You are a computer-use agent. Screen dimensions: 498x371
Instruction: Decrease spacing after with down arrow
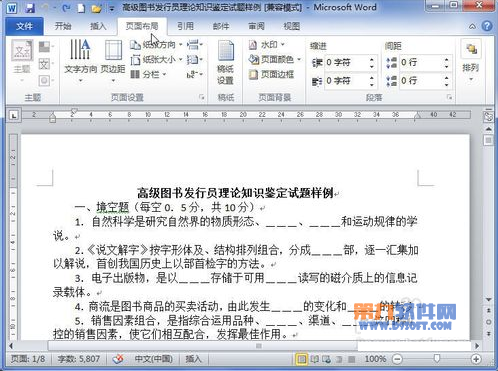click(x=447, y=84)
